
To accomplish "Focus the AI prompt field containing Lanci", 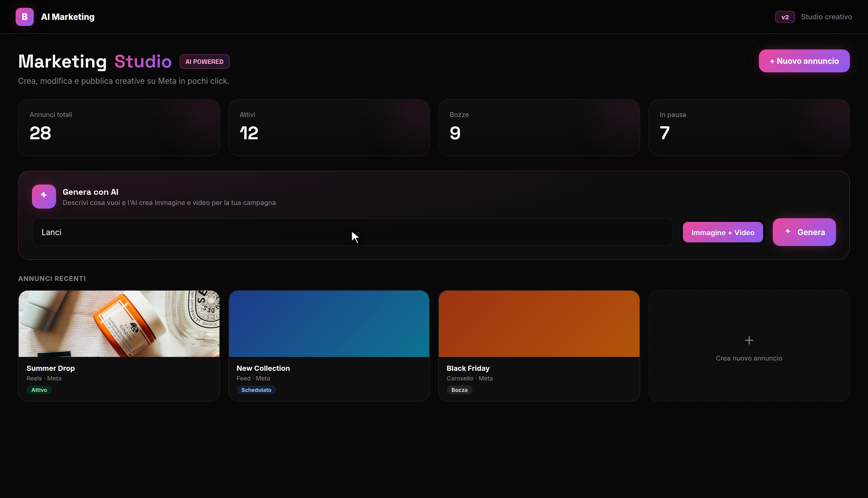I will click(x=352, y=232).
